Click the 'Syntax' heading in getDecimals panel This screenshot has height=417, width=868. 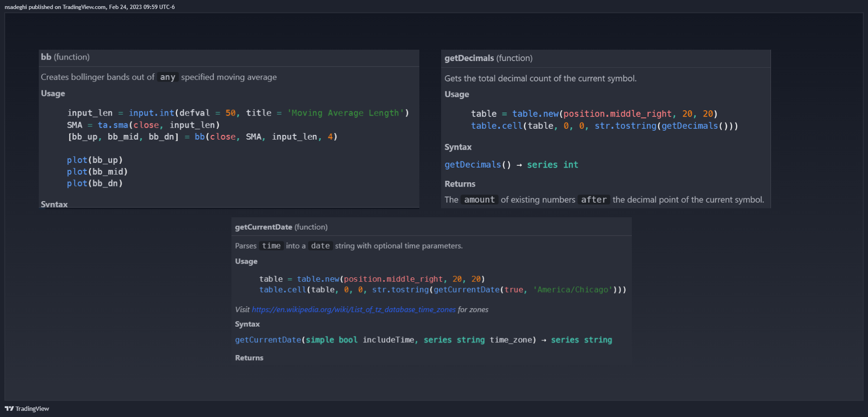point(458,147)
